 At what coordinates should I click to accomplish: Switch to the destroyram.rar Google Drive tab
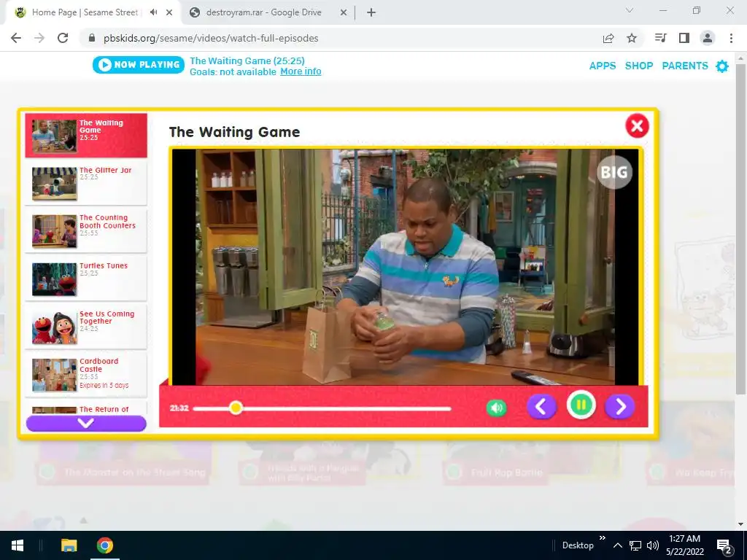coord(264,12)
